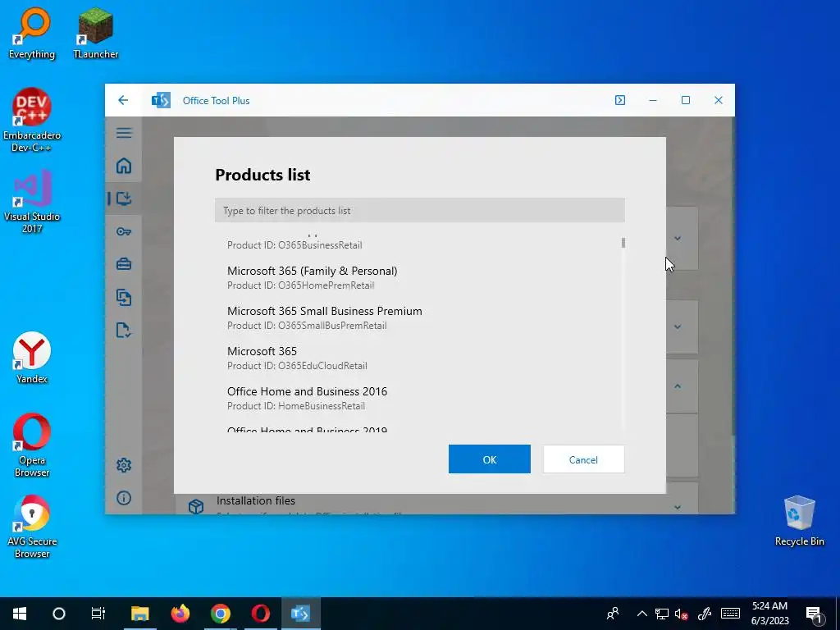Open the Embarcadero Dev-C++ desktop shortcut
840x630 pixels.
pyautogui.click(x=32, y=120)
